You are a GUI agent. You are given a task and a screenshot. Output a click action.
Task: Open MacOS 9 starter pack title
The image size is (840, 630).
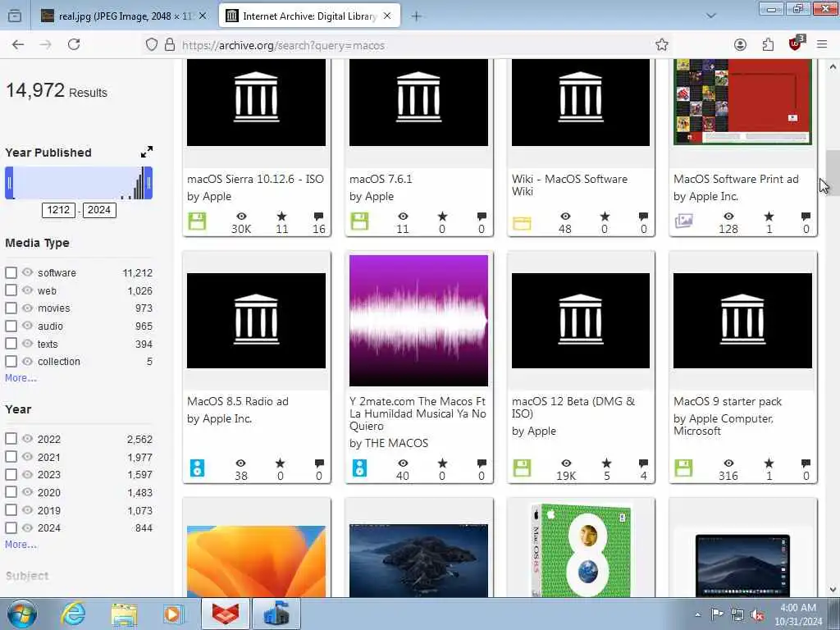pyautogui.click(x=728, y=401)
